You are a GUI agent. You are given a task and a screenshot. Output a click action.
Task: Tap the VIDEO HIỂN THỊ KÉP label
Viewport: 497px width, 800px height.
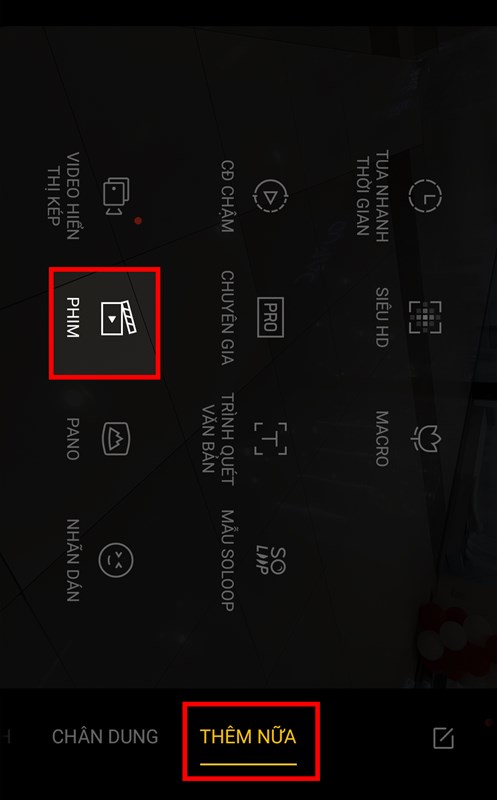64,196
